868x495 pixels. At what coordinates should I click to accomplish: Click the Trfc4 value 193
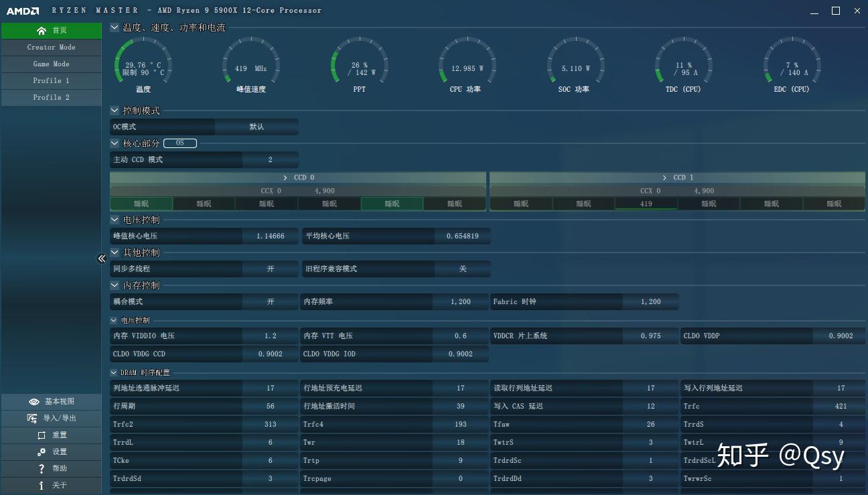coord(461,425)
